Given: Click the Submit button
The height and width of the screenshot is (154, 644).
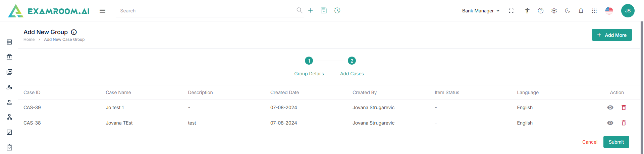Looking at the screenshot, I should (x=616, y=142).
